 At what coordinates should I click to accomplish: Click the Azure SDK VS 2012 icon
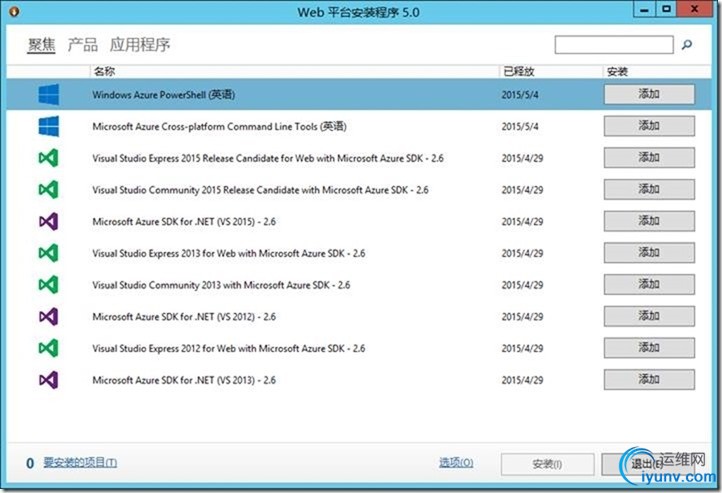(x=48, y=317)
